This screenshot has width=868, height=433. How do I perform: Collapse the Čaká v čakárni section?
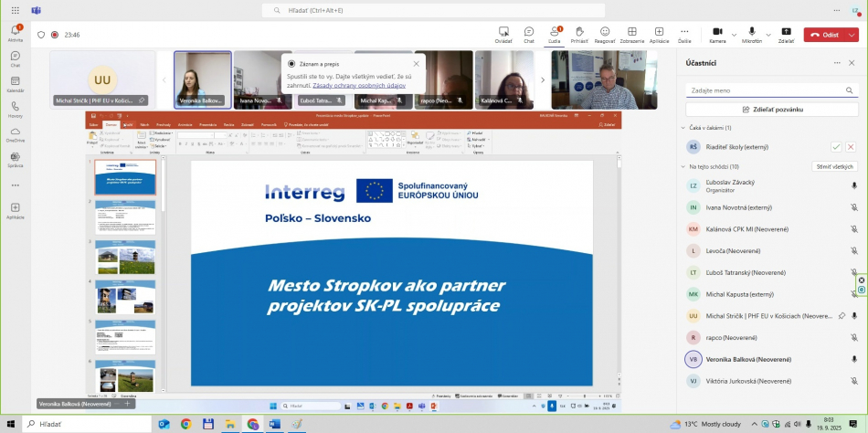pos(683,128)
